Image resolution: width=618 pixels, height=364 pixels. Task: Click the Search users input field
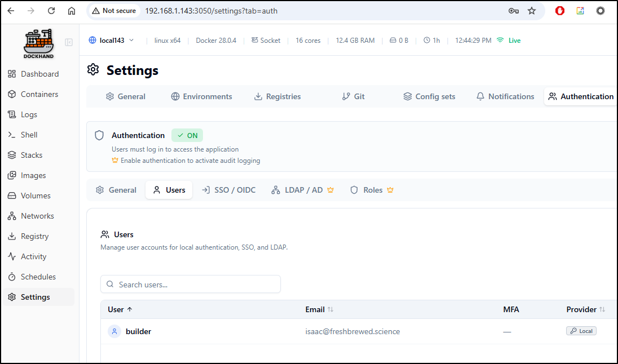point(191,285)
